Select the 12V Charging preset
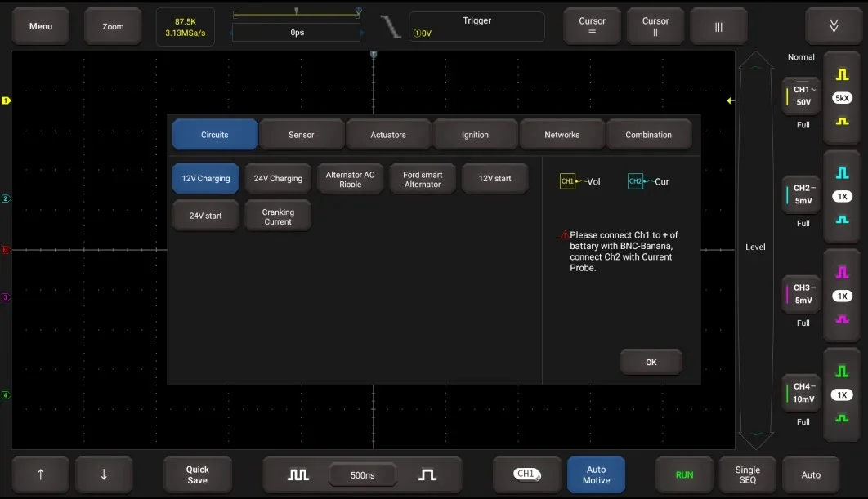This screenshot has height=499, width=868. (205, 178)
